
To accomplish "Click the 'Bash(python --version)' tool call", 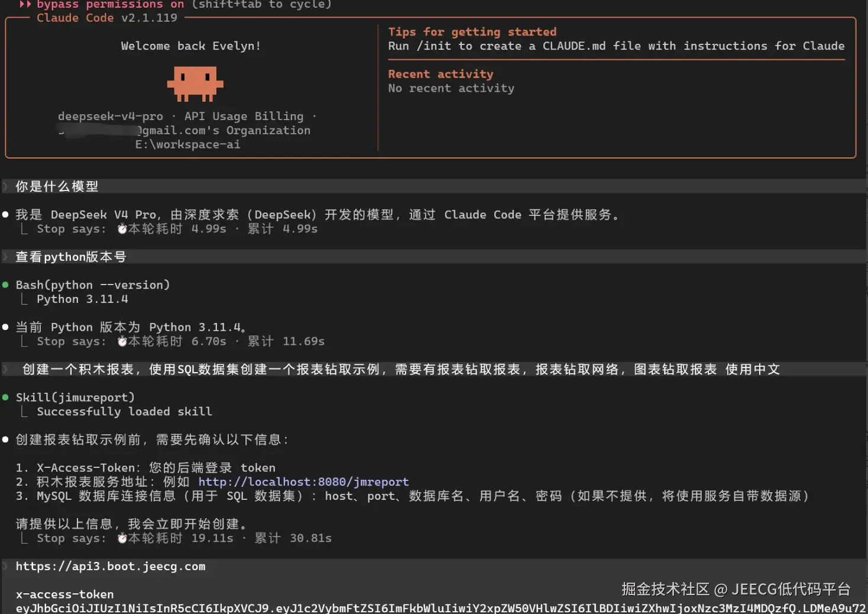I will pyautogui.click(x=93, y=285).
